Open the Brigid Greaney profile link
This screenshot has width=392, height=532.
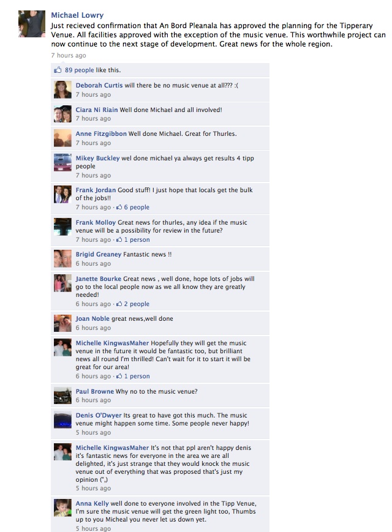99,254
